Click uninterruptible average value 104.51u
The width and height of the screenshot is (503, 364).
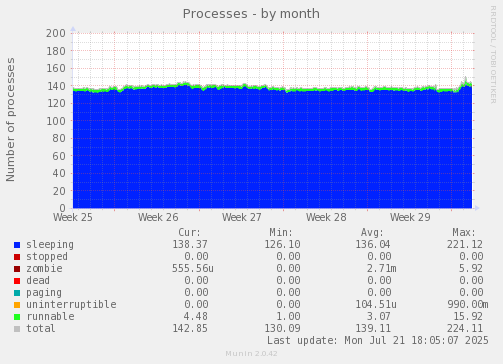[376, 304]
